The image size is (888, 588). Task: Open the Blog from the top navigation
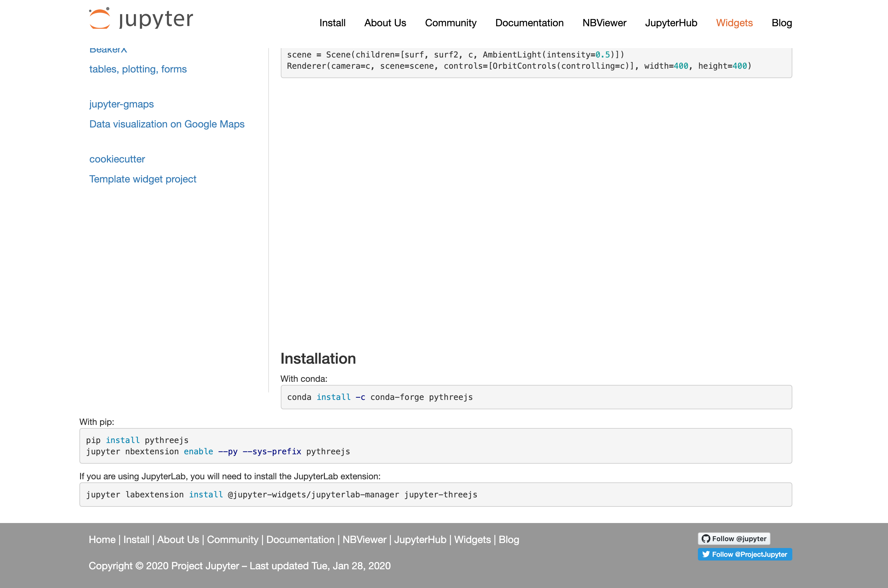(782, 23)
